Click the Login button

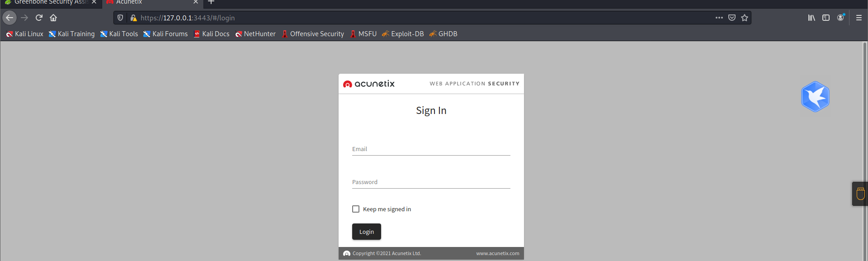(x=367, y=232)
